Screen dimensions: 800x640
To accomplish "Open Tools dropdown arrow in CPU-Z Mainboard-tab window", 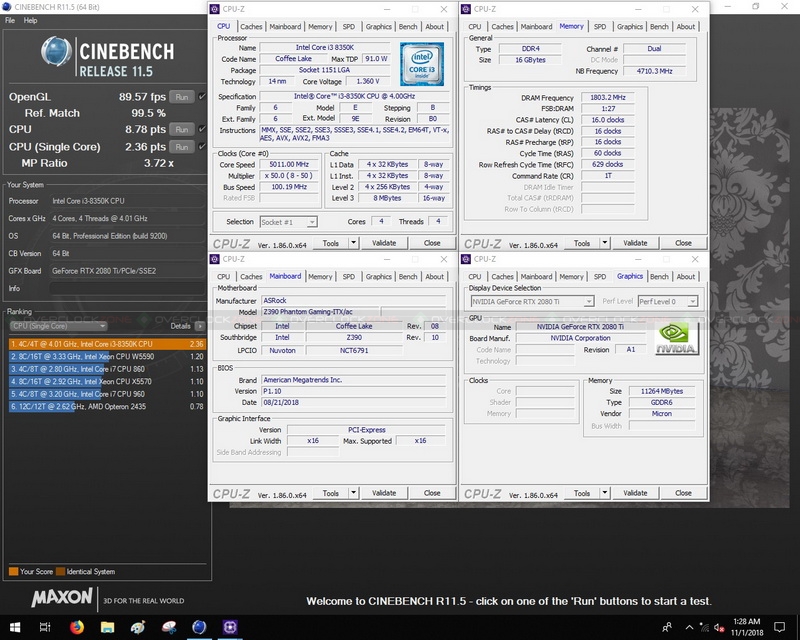I will 354,493.
